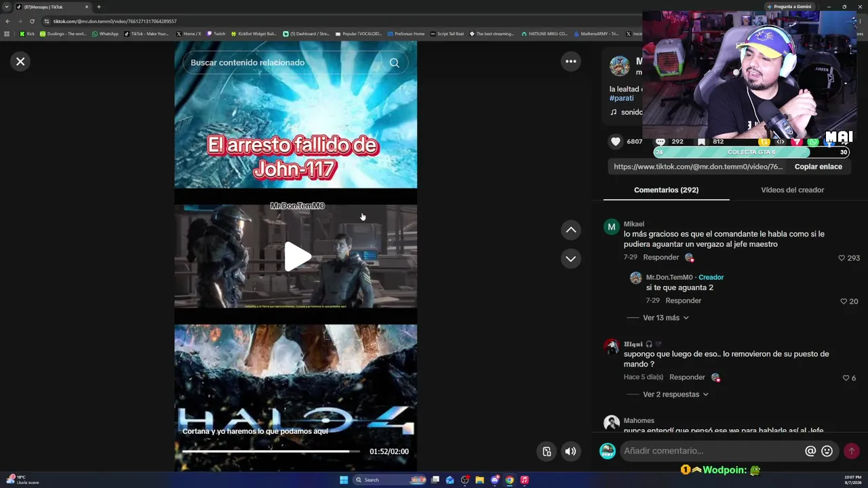The image size is (868, 488).
Task: Expand 'Ver 2 respuestas' replies
Action: click(675, 394)
